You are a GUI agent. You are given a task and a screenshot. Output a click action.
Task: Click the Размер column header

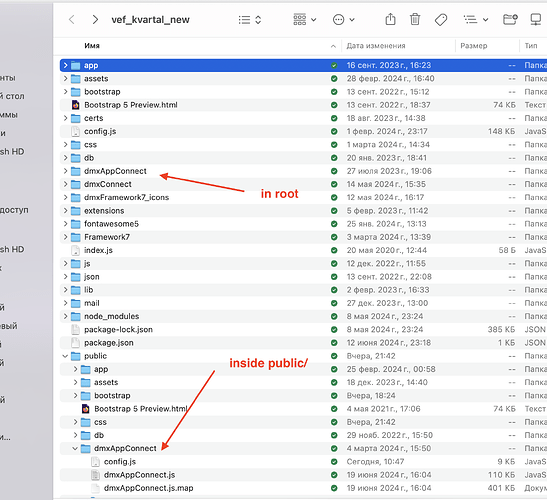pyautogui.click(x=474, y=46)
